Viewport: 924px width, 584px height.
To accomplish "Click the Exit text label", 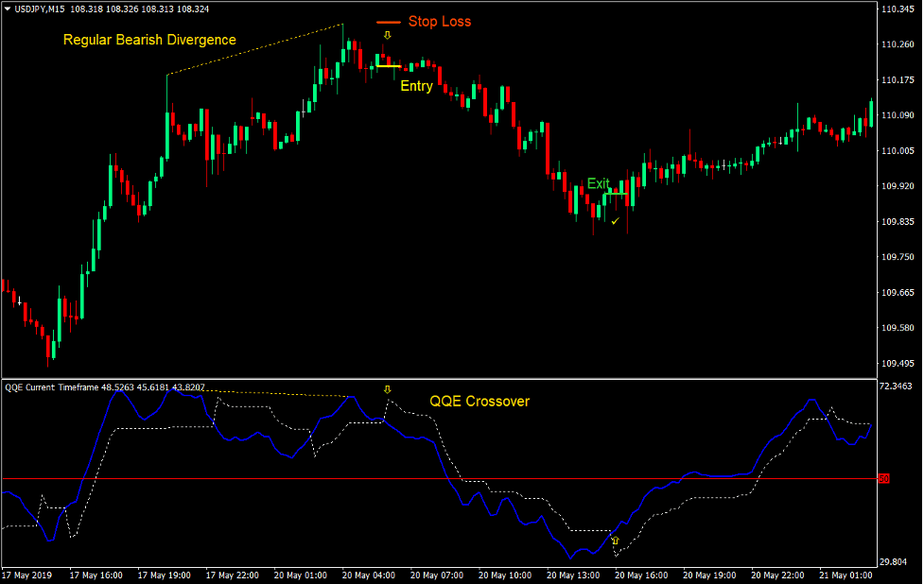I will [x=597, y=183].
